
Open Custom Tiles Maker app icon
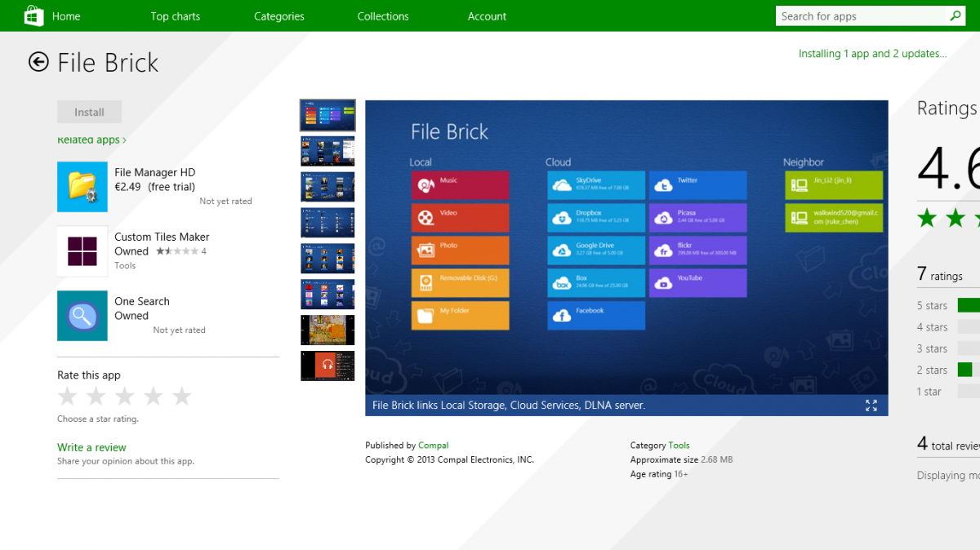[82, 251]
